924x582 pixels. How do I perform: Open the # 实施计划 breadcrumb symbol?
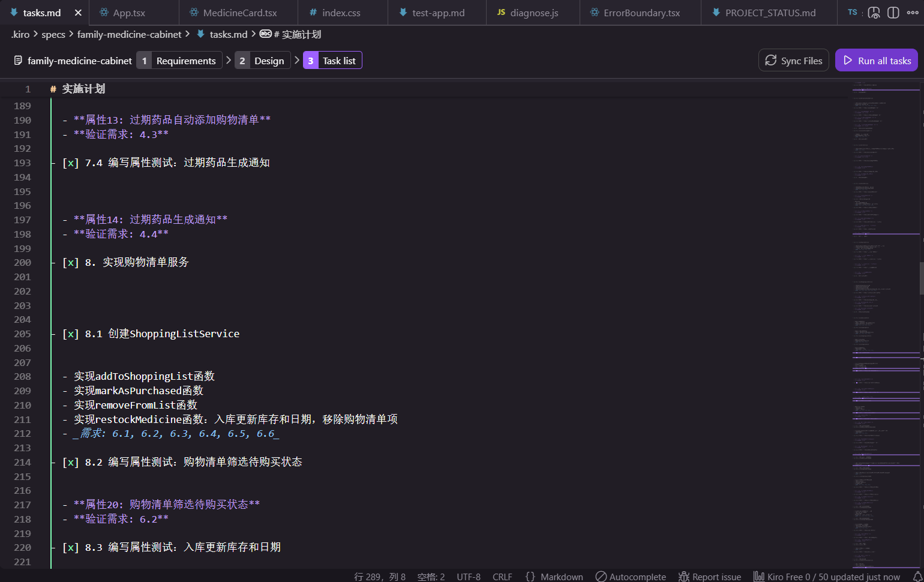[x=297, y=35]
